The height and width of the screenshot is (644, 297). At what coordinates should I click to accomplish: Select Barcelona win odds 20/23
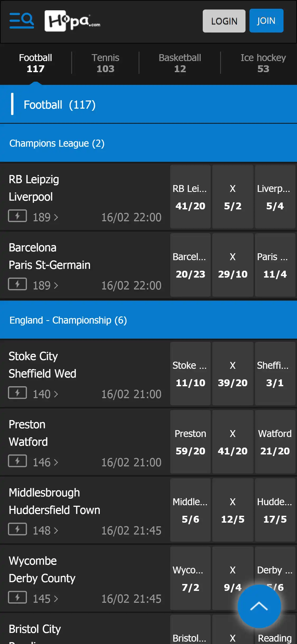[x=190, y=265]
